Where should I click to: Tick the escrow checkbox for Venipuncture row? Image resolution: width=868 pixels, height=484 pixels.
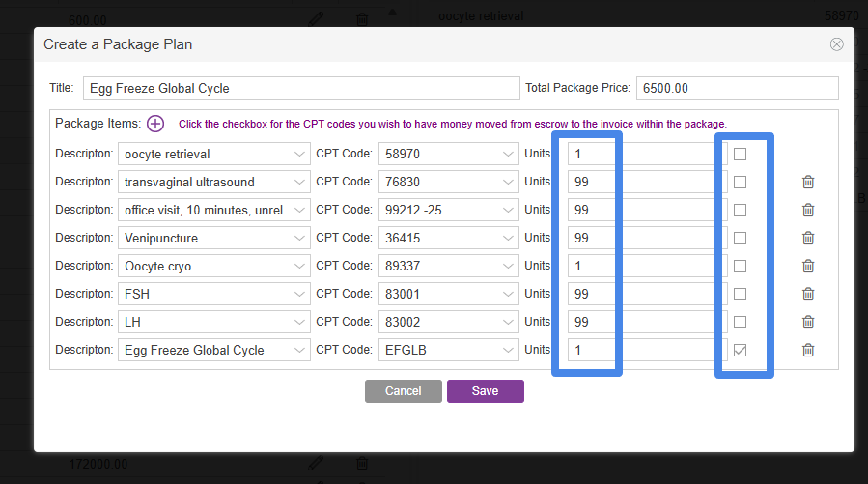741,238
